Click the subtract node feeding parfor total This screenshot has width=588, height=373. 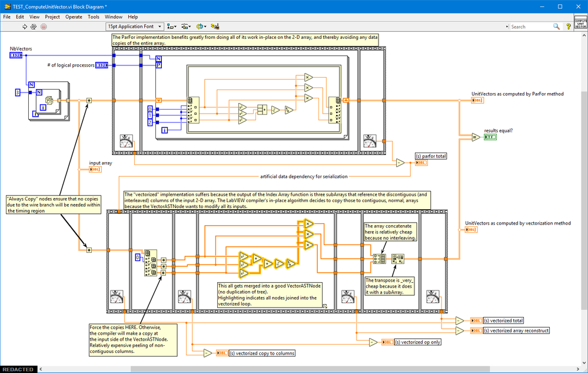coord(400,163)
